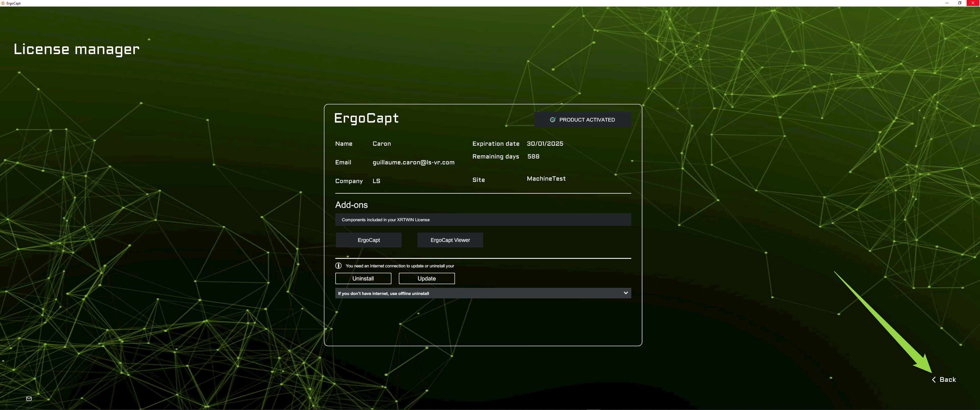
Task: Minimize the ErgoCapt window
Action: 946,3
